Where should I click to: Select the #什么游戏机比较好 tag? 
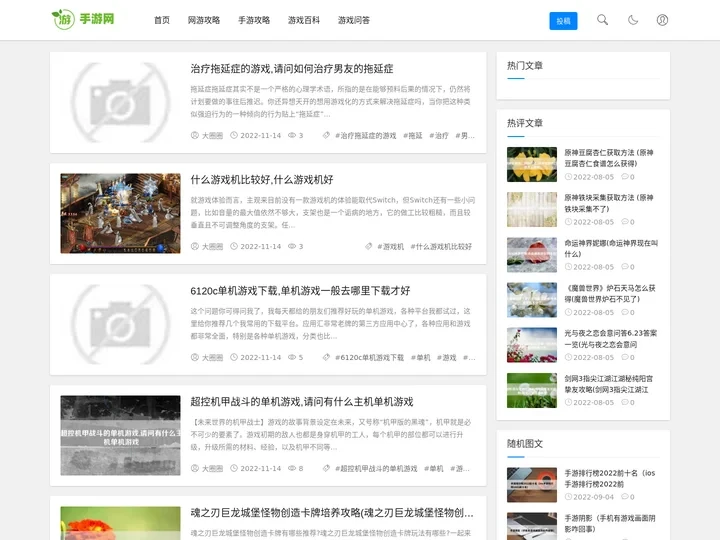tap(441, 247)
